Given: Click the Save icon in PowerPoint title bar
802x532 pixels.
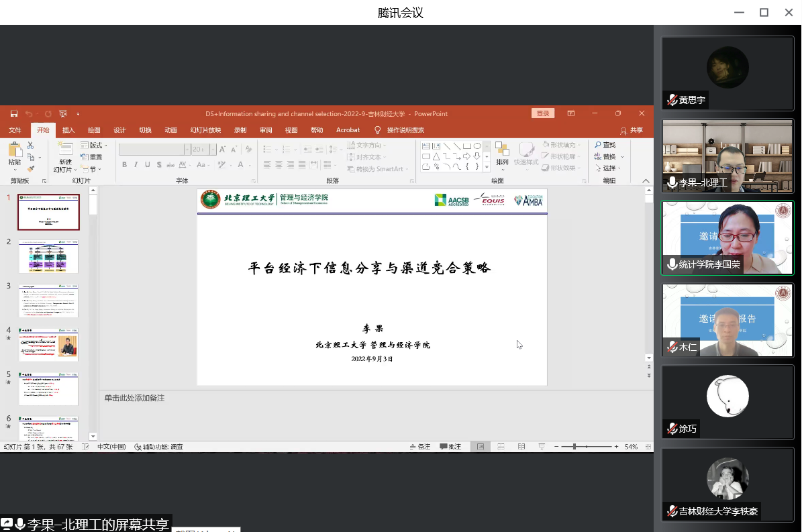Looking at the screenshot, I should [14, 114].
